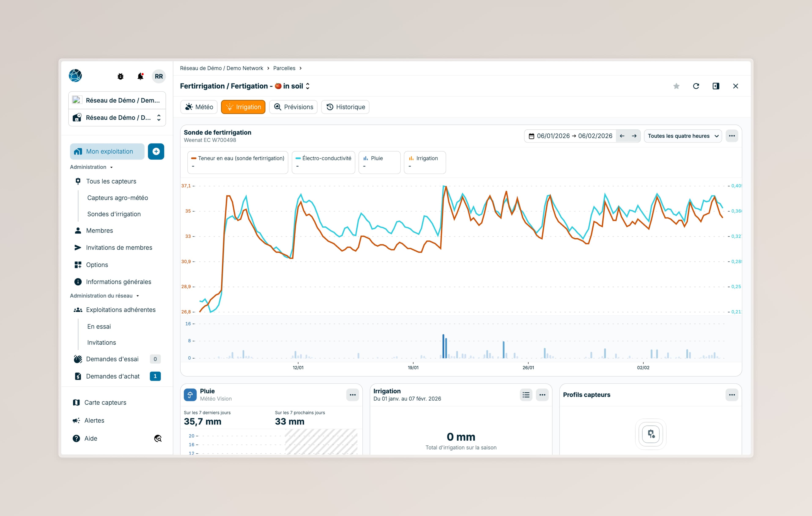
Task: Refresh the page with the reload icon
Action: [x=696, y=86]
